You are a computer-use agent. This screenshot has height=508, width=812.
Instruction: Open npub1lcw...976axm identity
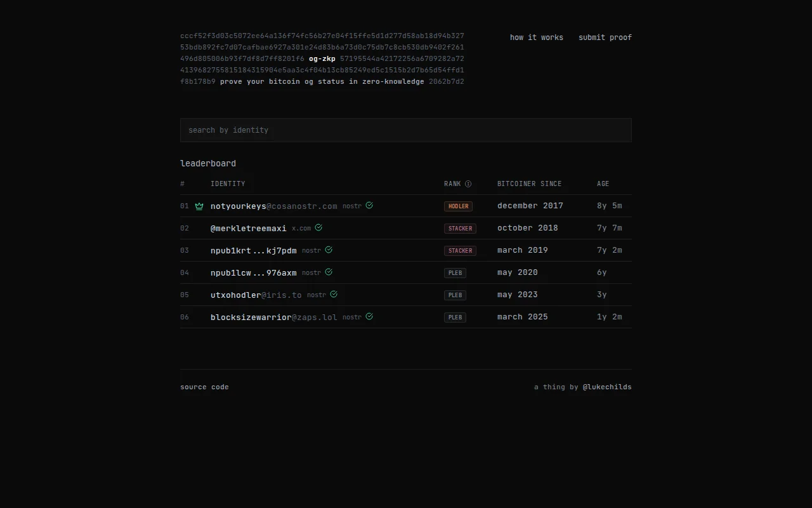pyautogui.click(x=254, y=272)
